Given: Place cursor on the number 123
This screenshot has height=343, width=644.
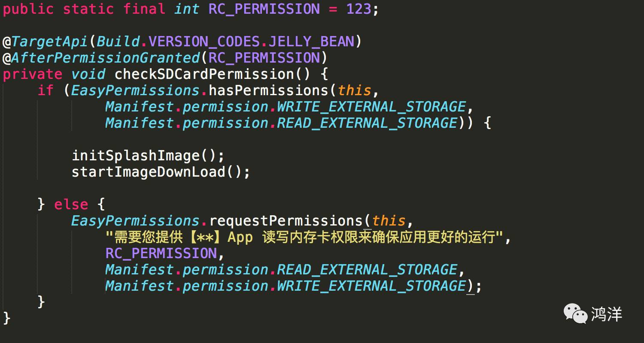Looking at the screenshot, I should (359, 9).
